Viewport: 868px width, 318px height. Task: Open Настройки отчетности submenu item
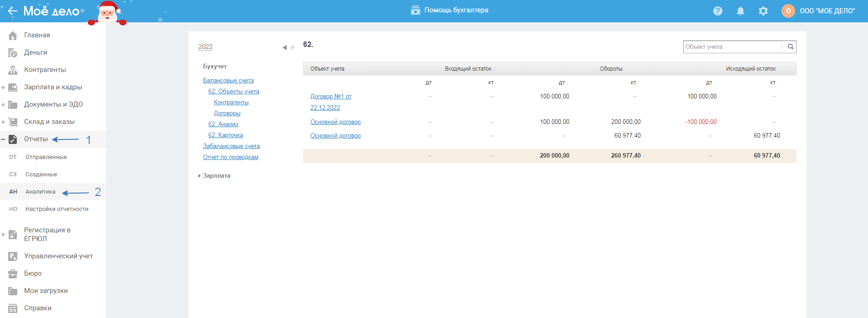point(57,209)
